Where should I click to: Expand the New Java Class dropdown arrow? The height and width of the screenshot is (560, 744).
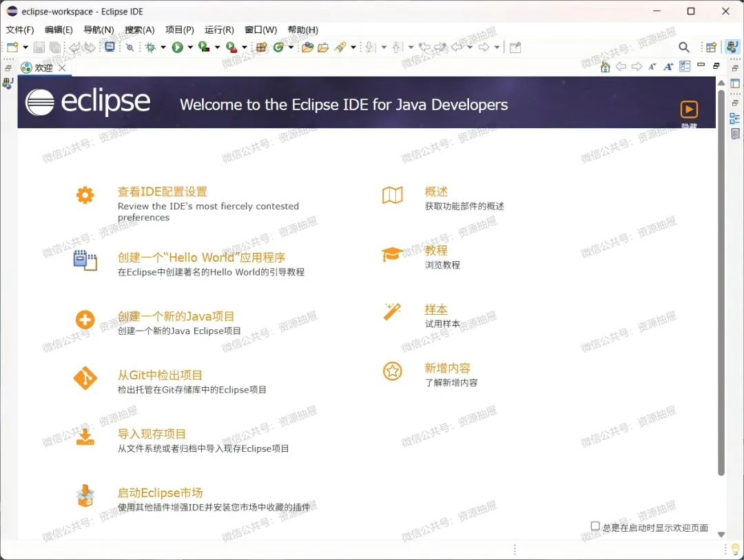pyautogui.click(x=291, y=47)
